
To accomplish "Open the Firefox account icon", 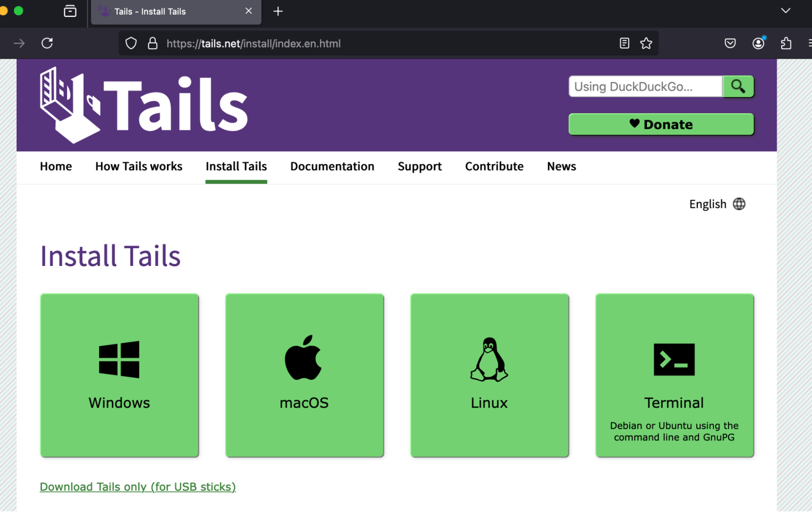I will click(x=758, y=43).
